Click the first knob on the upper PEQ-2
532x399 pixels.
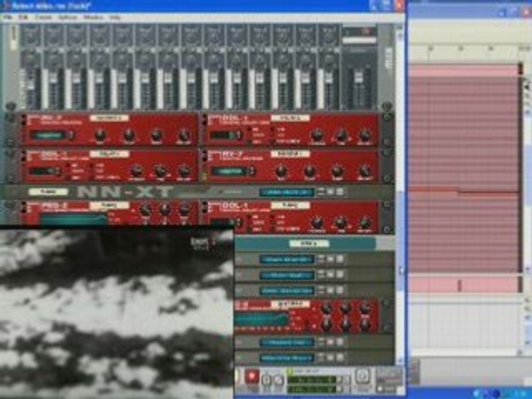[x=146, y=211]
